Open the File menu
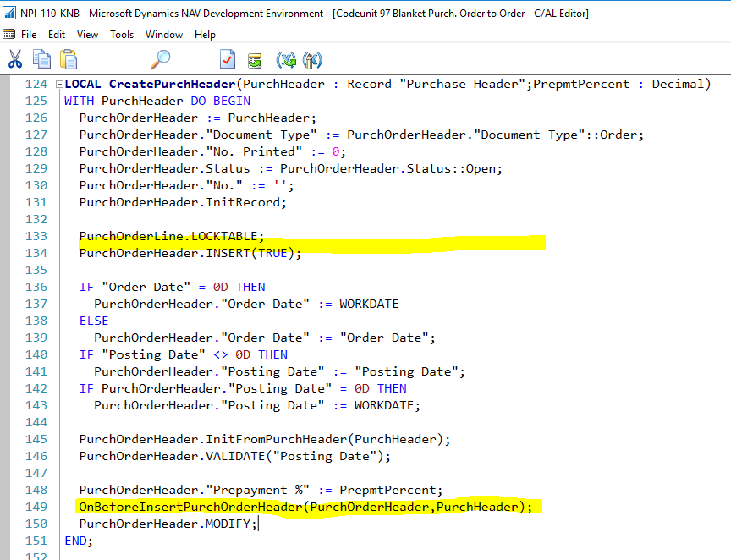731x560 pixels. (x=30, y=34)
